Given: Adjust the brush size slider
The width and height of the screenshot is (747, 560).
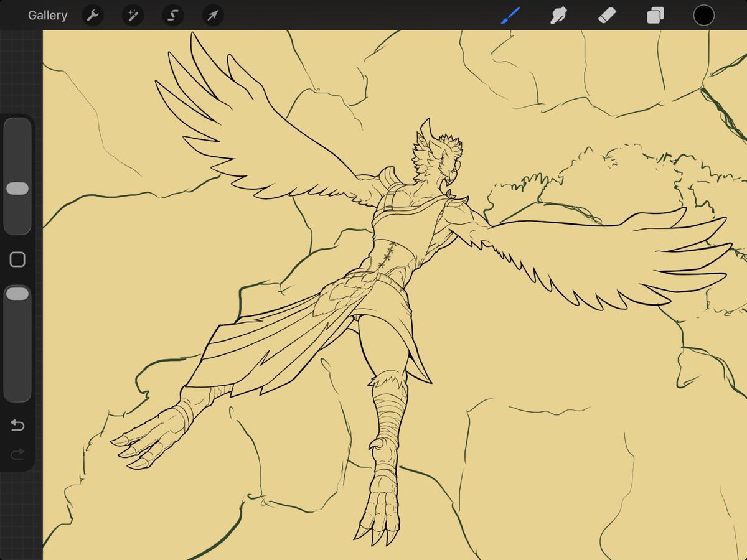Looking at the screenshot, I should pos(17,188).
